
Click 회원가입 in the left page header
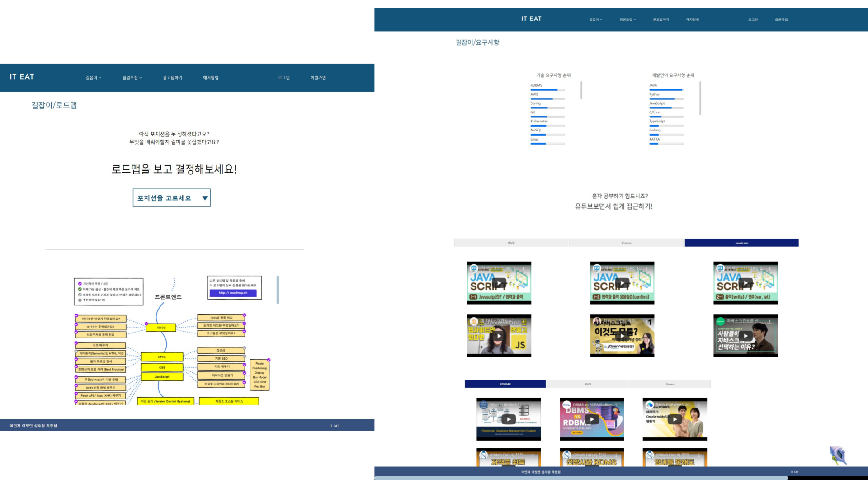click(318, 78)
